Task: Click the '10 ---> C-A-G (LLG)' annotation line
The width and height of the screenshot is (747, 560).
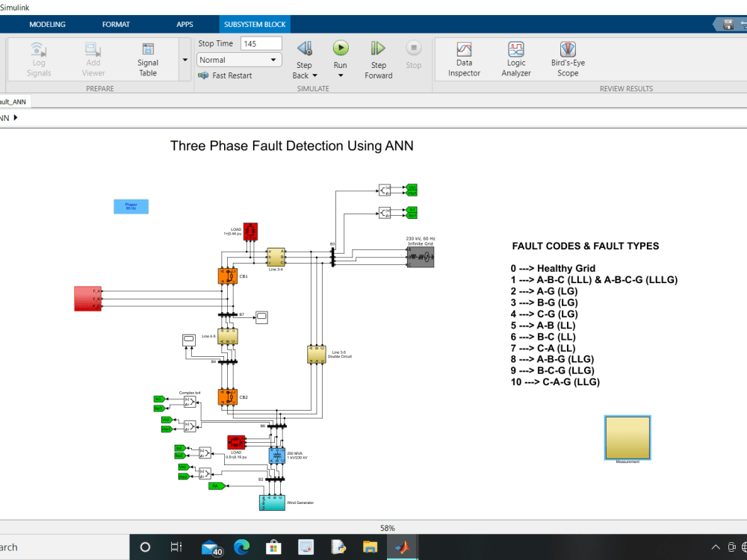Action: 555,382
